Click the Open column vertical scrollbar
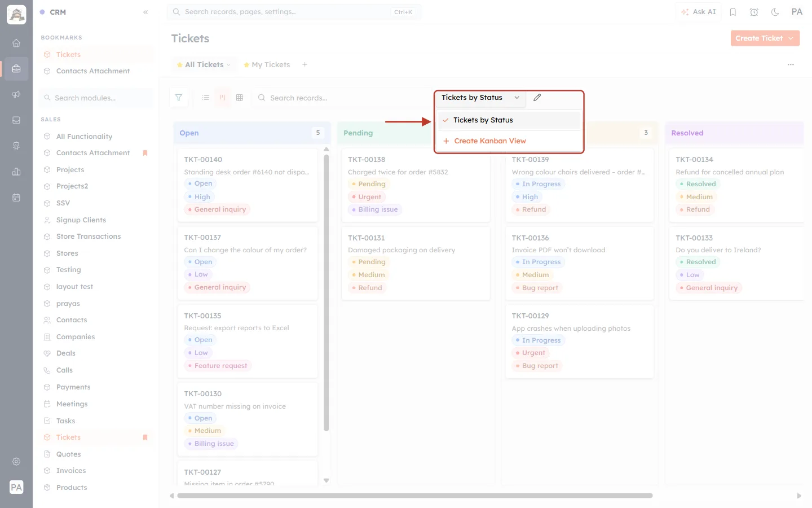812x508 pixels. point(326,292)
